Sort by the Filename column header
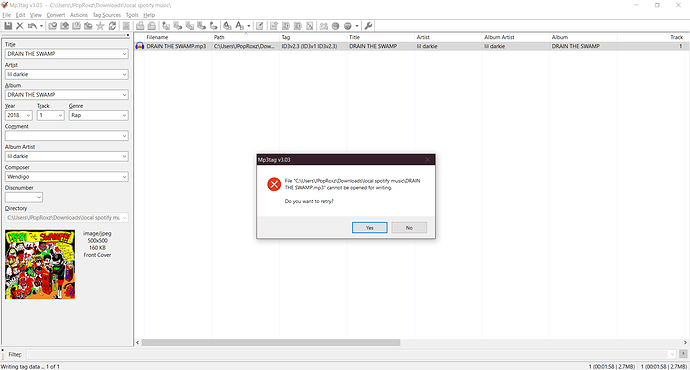690x370 pixels. point(178,37)
